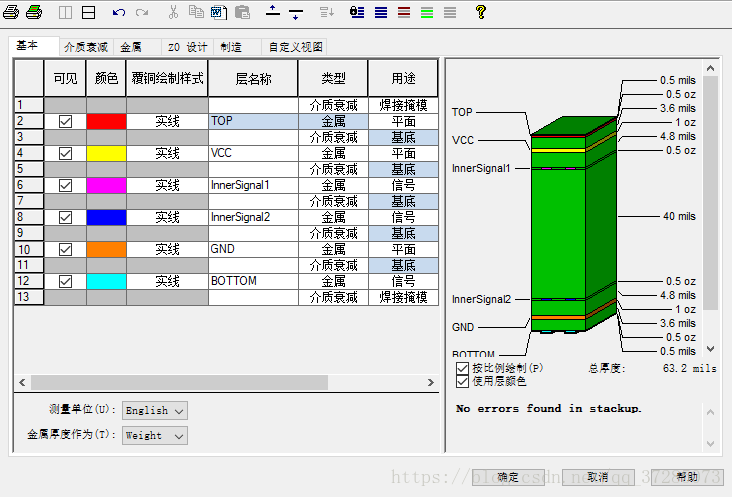732x497 pixels.
Task: Click the copy pages icon
Action: (196, 12)
